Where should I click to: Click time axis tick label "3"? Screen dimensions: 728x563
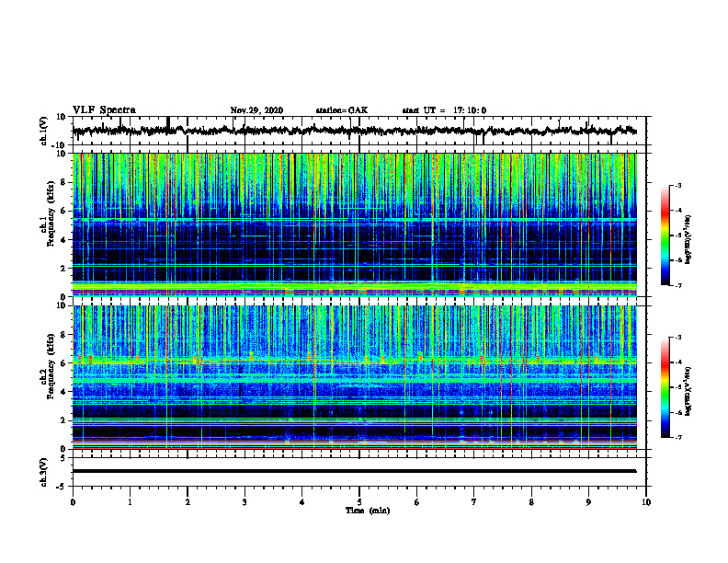coord(245,502)
